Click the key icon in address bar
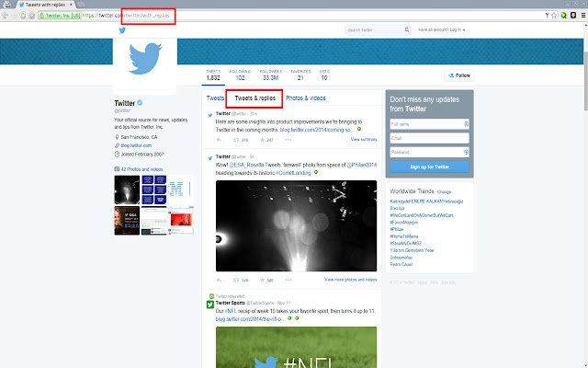This screenshot has width=588, height=368. coord(547,16)
